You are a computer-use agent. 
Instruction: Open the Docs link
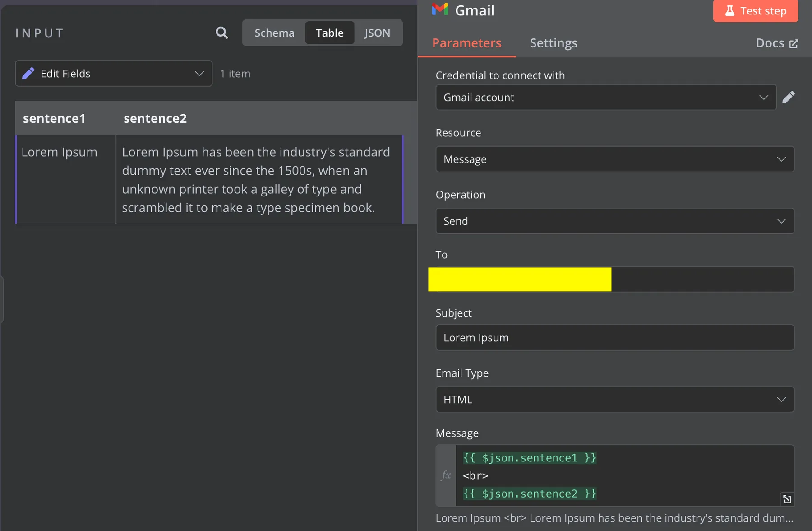(777, 43)
